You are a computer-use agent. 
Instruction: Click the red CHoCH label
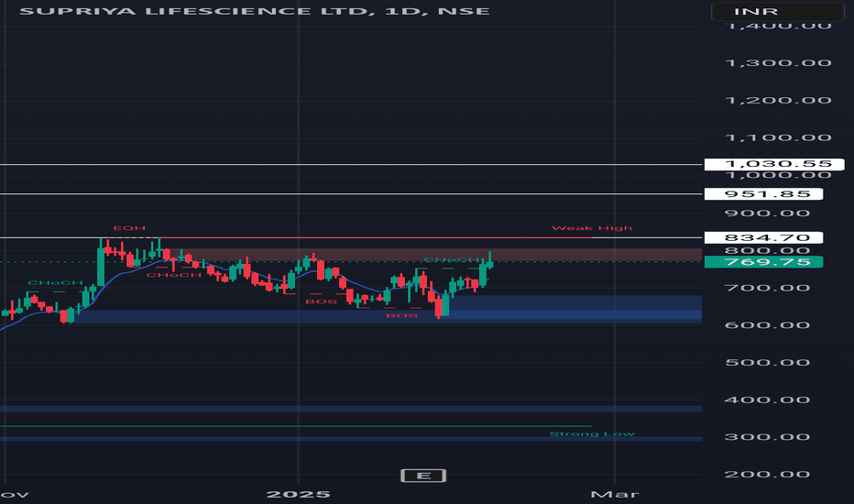(x=174, y=275)
